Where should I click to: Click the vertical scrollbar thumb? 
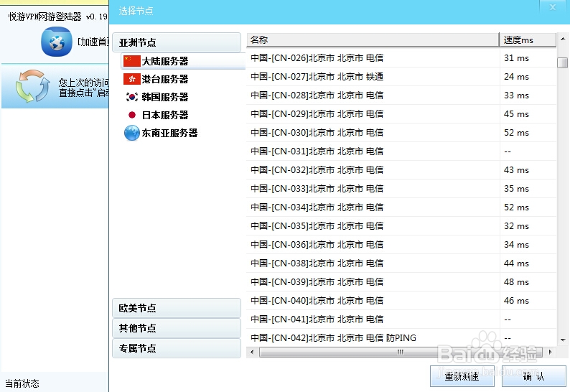point(562,62)
